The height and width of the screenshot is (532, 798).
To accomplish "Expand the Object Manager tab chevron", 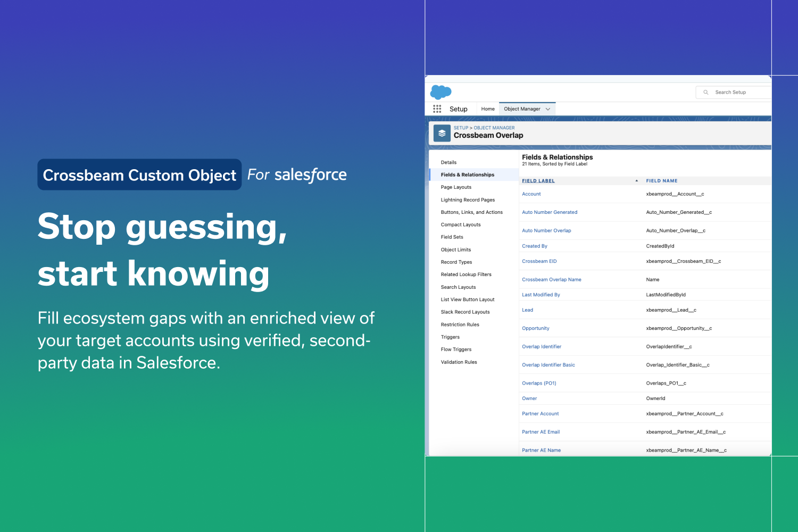I will point(548,109).
